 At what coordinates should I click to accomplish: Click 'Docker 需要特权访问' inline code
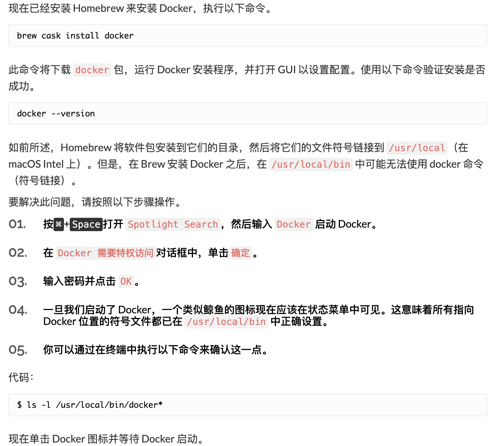click(x=105, y=253)
